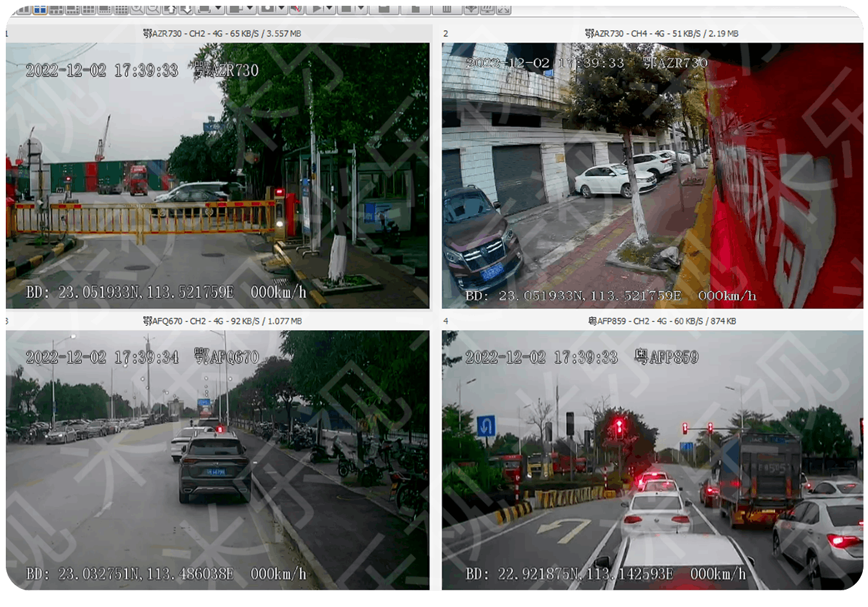
Task: Click the stop video toolbar button
Action: [x=347, y=9]
